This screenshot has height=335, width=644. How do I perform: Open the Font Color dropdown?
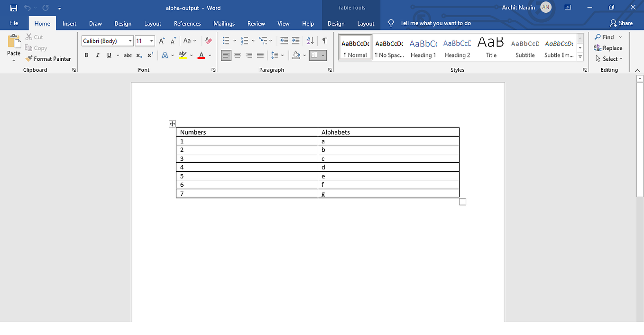tap(209, 55)
